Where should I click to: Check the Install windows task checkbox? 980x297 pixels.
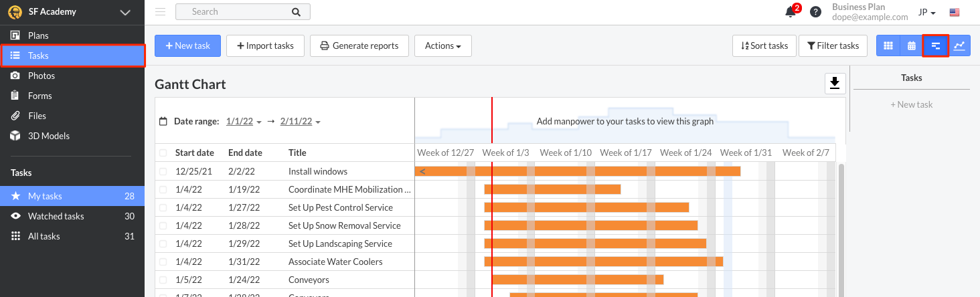(163, 171)
